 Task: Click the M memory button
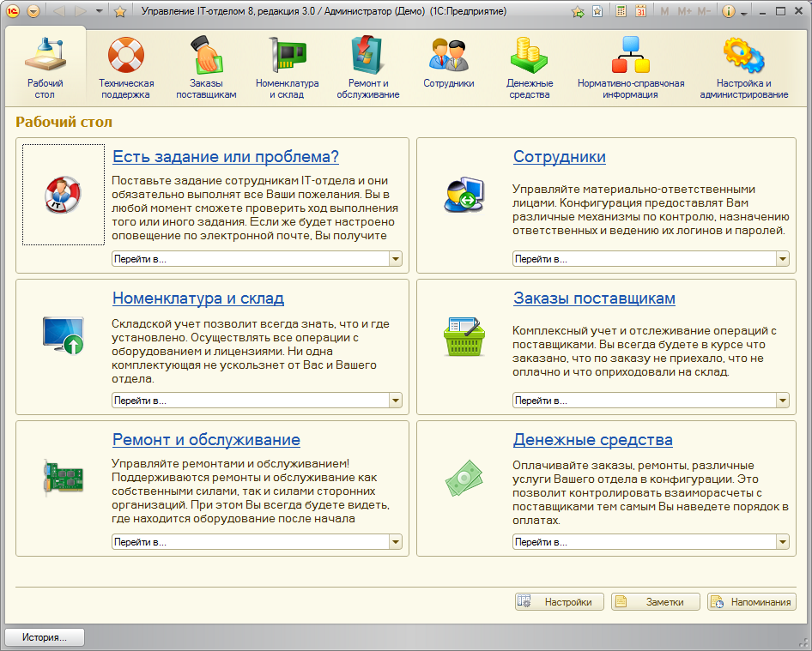(664, 11)
